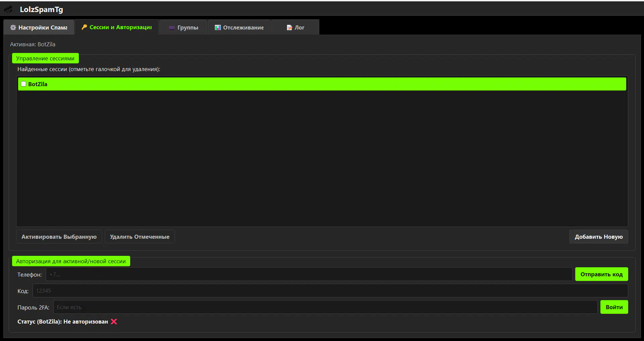Click the Управление сессиями section header
The height and width of the screenshot is (341, 644).
pyautogui.click(x=45, y=58)
